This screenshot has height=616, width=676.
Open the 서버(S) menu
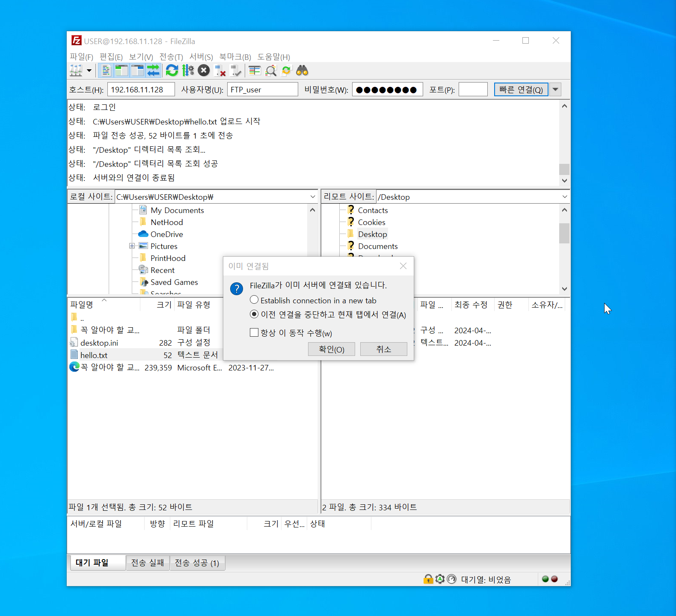(x=201, y=57)
